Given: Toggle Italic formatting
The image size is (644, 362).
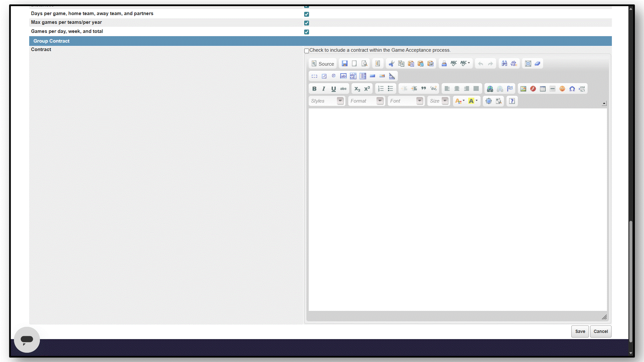Looking at the screenshot, I should coord(324,89).
